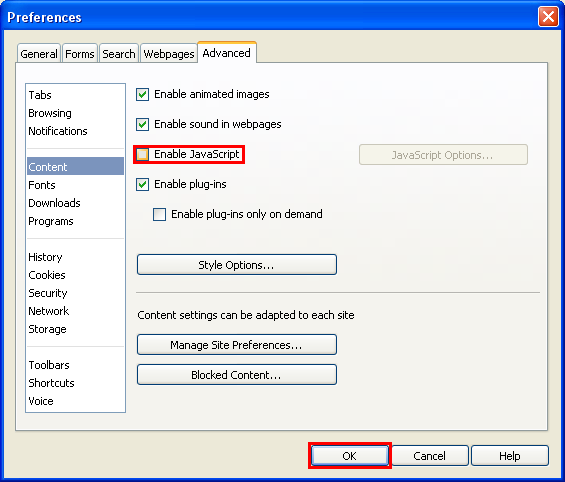This screenshot has width=565, height=482.
Task: Select Cookies in the sidebar list
Action: (x=75, y=275)
